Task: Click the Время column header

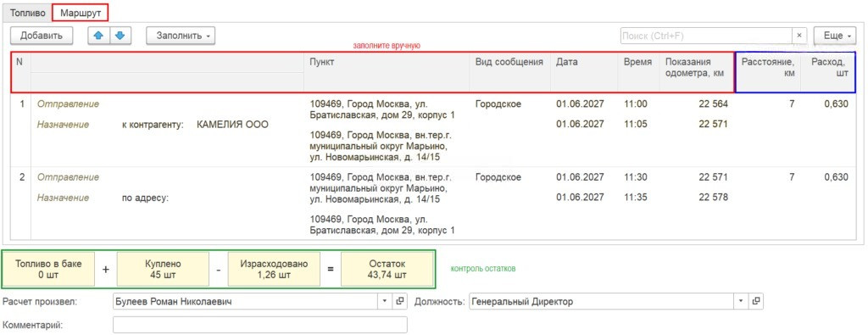Action: [638, 73]
